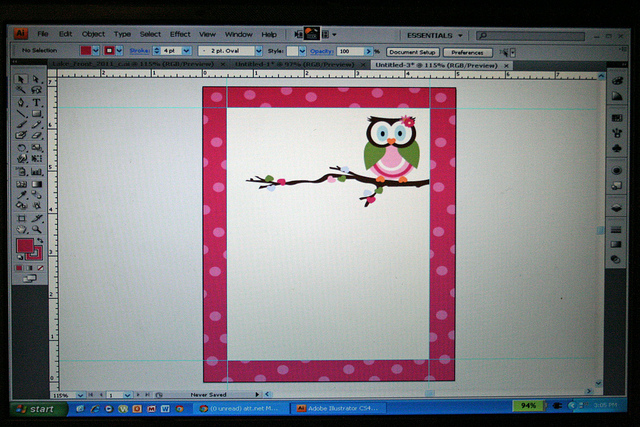The height and width of the screenshot is (427, 640).
Task: Activate the Paintbrush tool
Action: click(21, 125)
